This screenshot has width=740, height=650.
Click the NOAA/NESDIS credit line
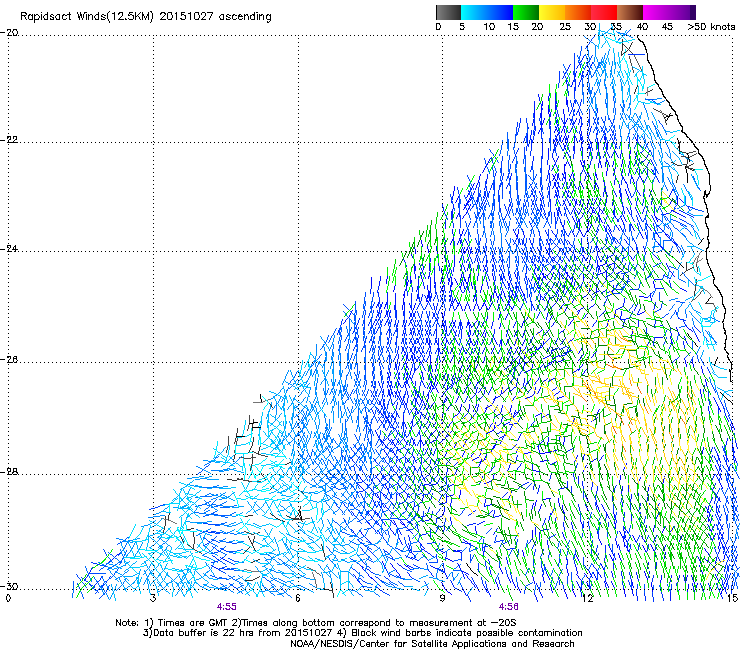[432, 644]
